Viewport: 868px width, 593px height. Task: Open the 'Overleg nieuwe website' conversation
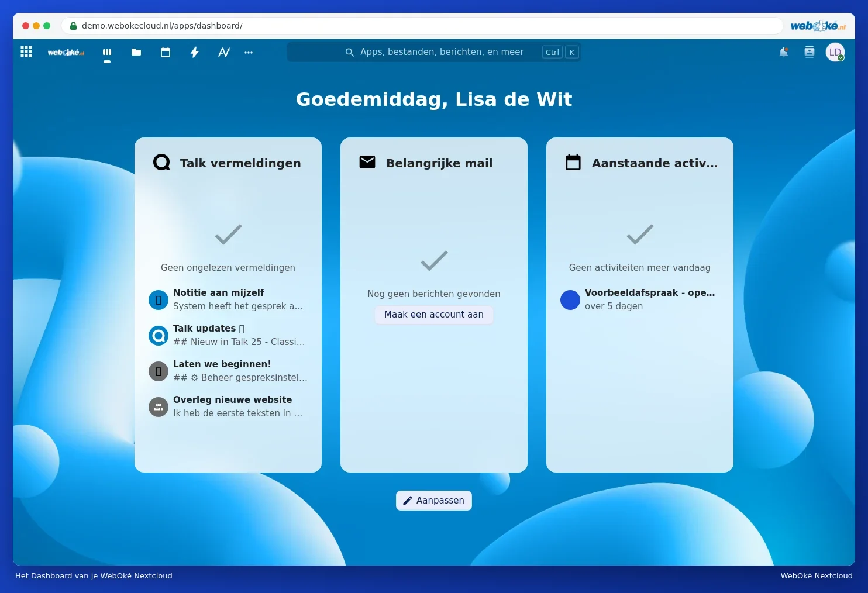point(228,406)
